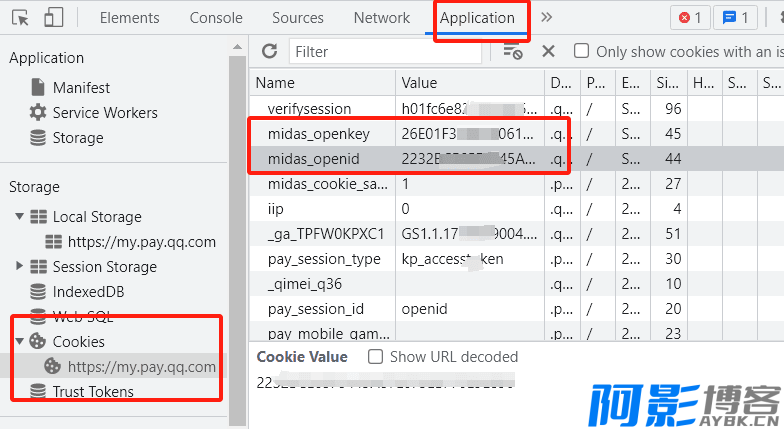Focus the cookie Filter field
The height and width of the screenshot is (429, 784).
tap(385, 52)
